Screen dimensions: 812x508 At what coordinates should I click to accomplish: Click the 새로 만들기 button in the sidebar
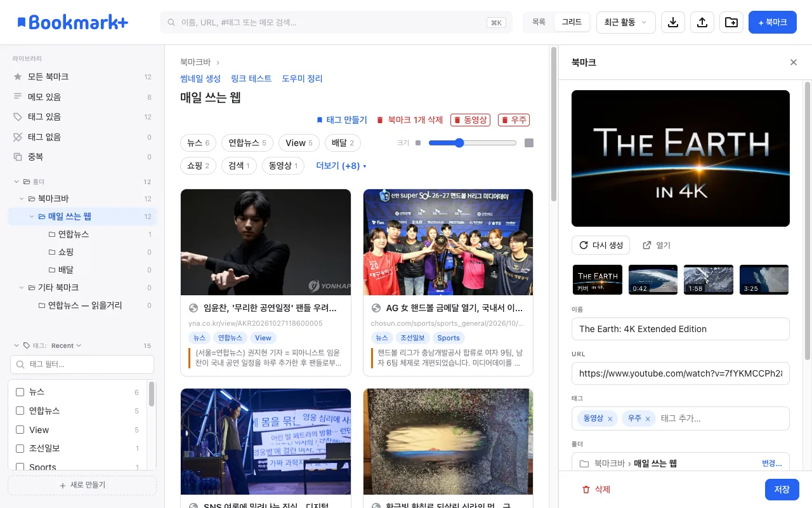82,485
